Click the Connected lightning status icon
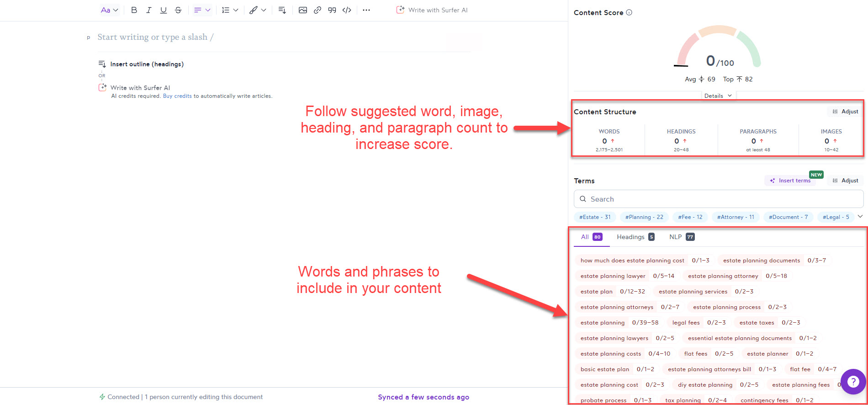This screenshot has height=405, width=868. 102,397
